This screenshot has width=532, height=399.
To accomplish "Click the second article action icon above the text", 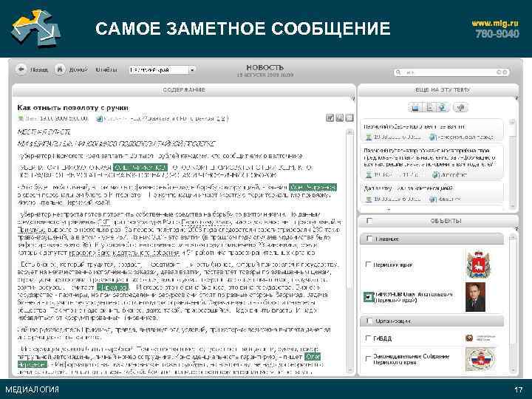I will (339, 117).
